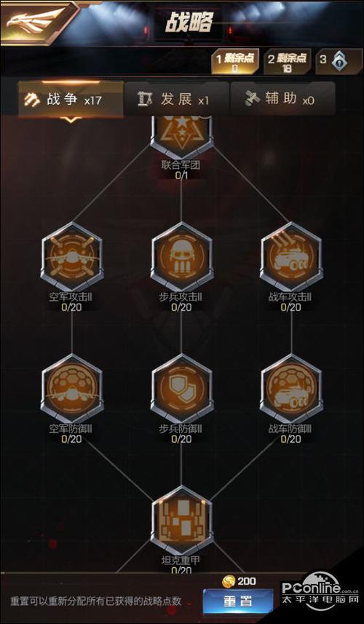Select strategy preset 1 剩余点 0
Screen dimensions: 364x624
tap(235, 62)
